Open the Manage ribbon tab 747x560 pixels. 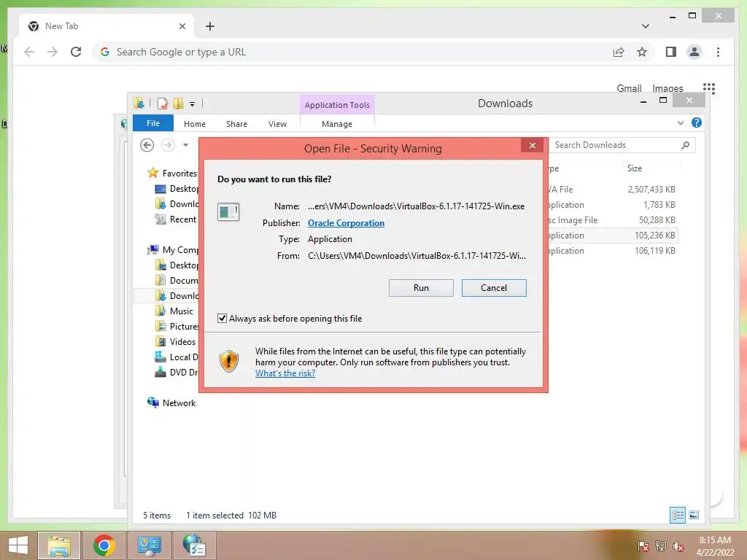point(337,124)
